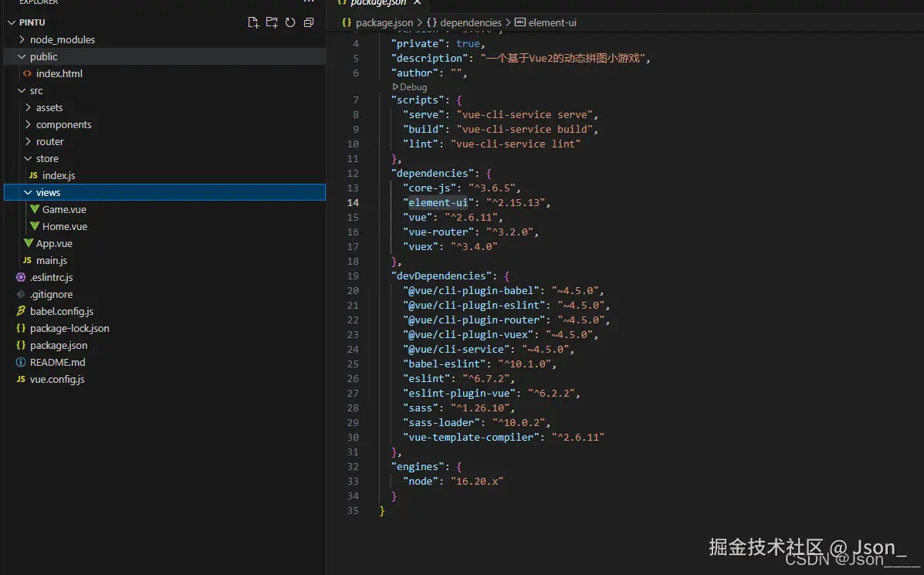
Task: Open Game.vue from the views folder
Action: point(64,209)
